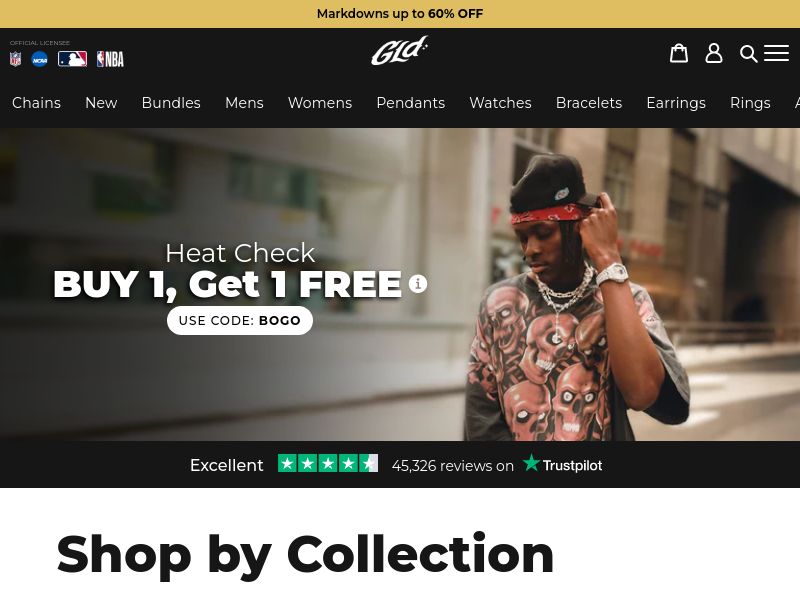Click the NCAA blue circle logo

point(40,59)
